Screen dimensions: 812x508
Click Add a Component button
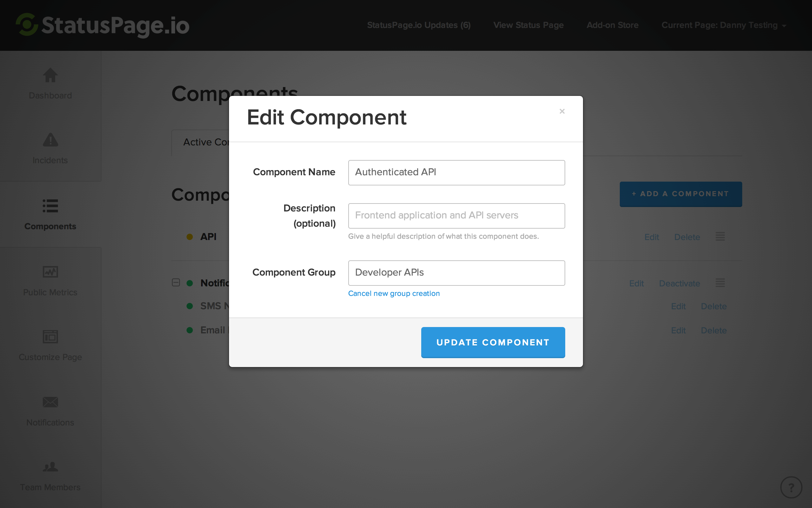coord(681,194)
